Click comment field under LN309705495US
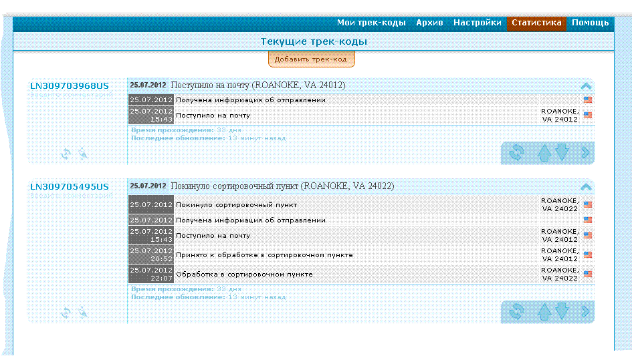Viewport: 632px width, 364px height. click(71, 196)
